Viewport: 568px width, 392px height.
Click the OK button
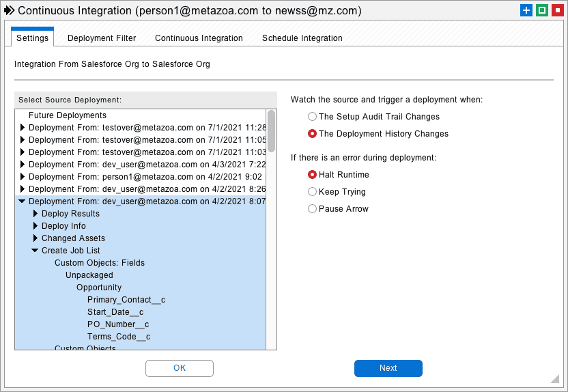pyautogui.click(x=180, y=368)
